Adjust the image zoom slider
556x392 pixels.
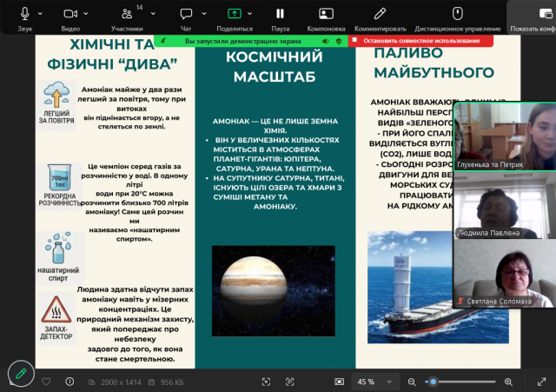coord(433,382)
